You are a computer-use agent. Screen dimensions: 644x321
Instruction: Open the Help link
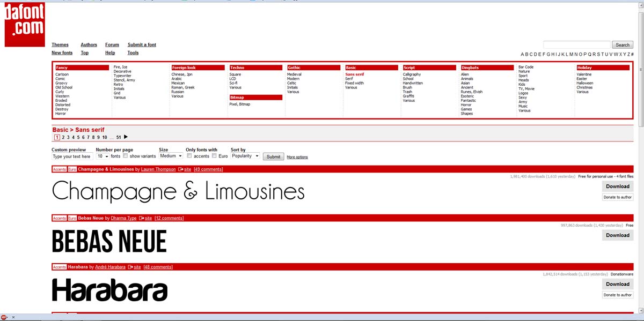click(110, 53)
